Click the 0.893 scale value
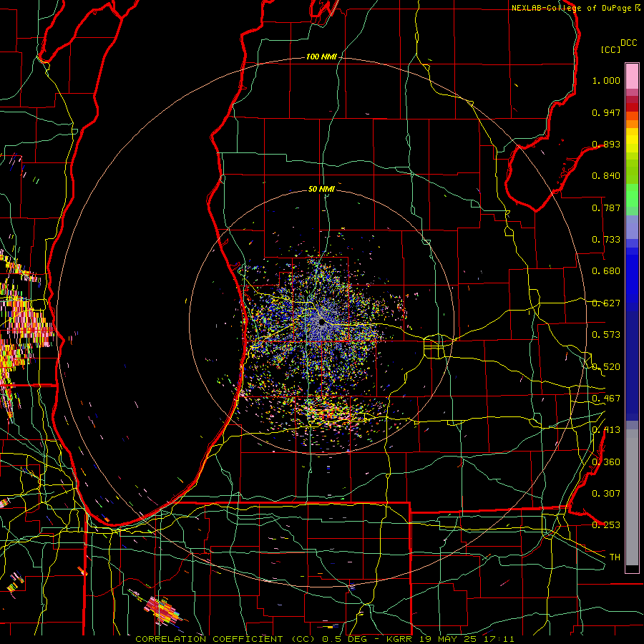The height and width of the screenshot is (644, 644). (x=606, y=144)
